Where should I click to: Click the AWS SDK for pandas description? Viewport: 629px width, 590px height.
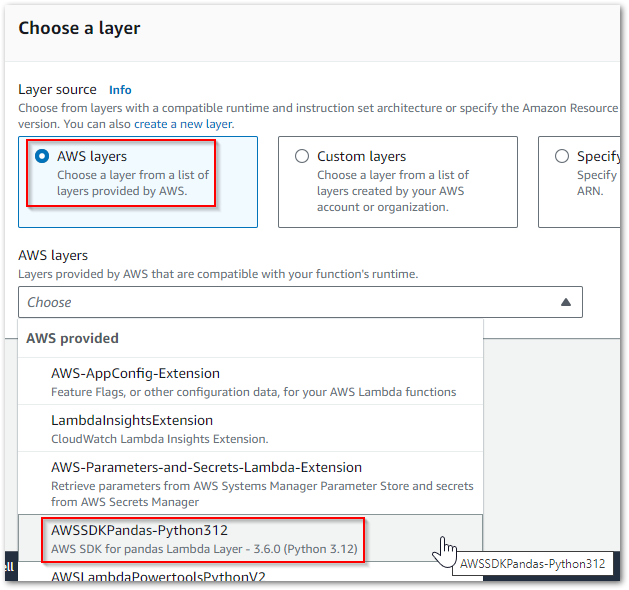204,549
